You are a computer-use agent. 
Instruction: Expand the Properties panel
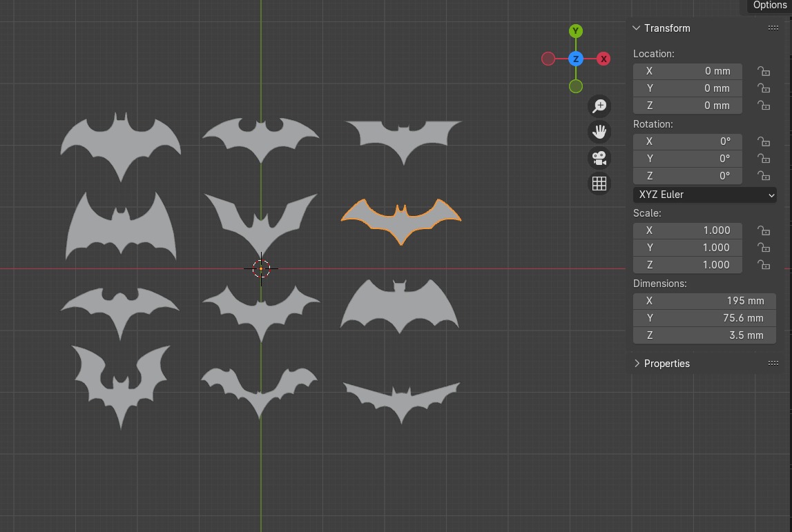(637, 364)
